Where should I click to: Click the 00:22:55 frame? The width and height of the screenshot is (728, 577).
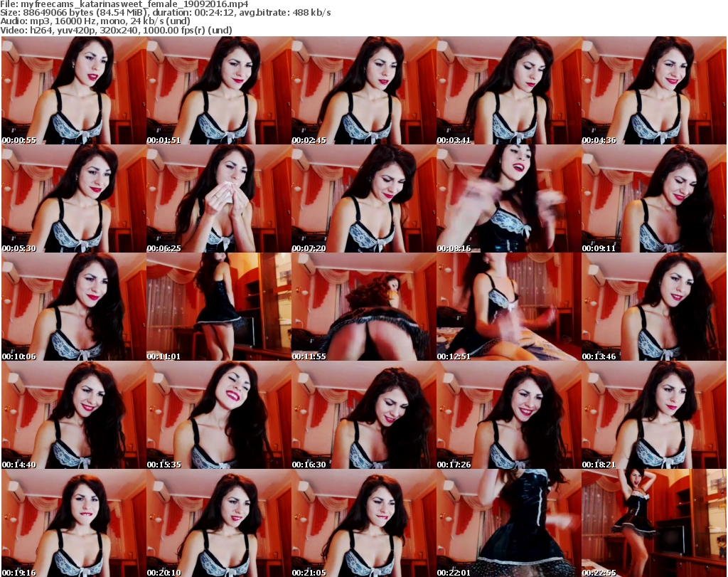(x=654, y=523)
